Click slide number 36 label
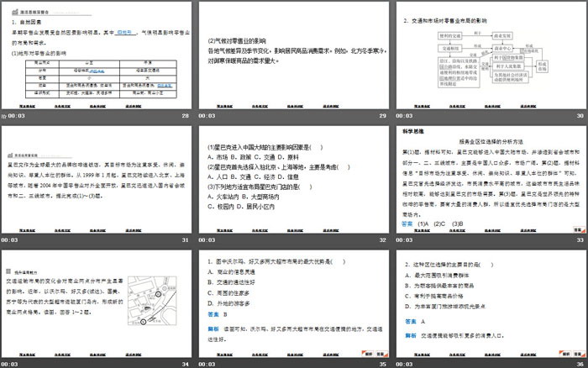Viewport: 588px width, 368px height. [580, 365]
